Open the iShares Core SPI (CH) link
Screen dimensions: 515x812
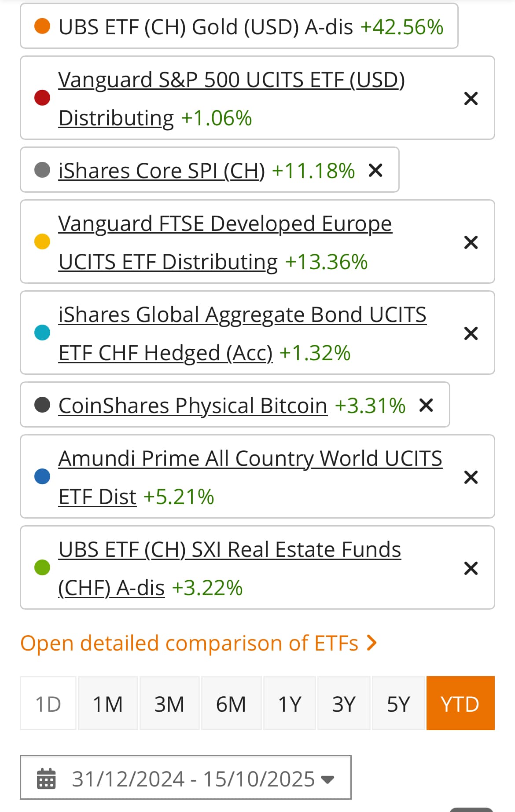coord(162,171)
